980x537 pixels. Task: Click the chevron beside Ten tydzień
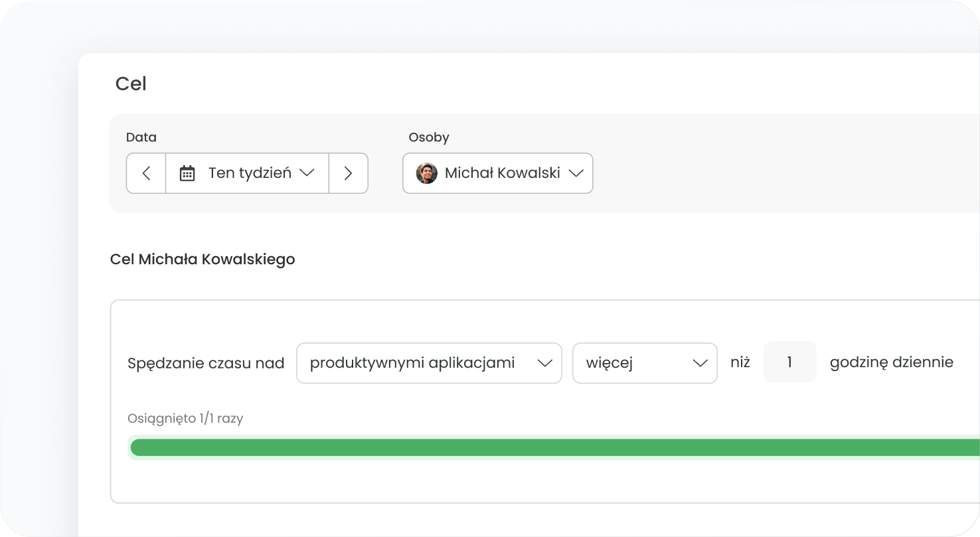(x=306, y=173)
